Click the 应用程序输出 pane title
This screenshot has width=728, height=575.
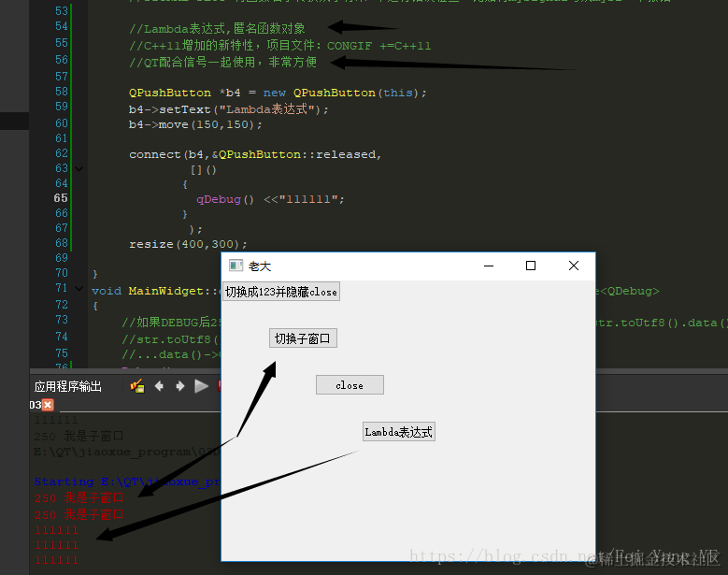(x=68, y=386)
